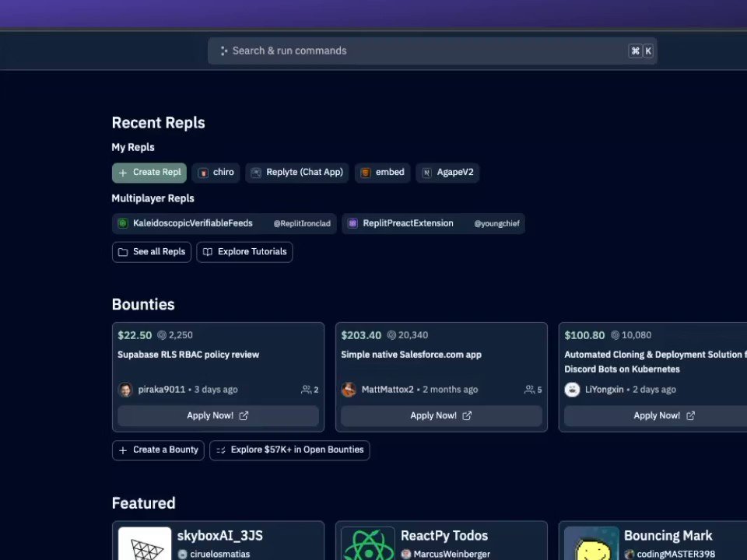Click the Replyte Repl image icon
This screenshot has height=560, width=747.
256,173
